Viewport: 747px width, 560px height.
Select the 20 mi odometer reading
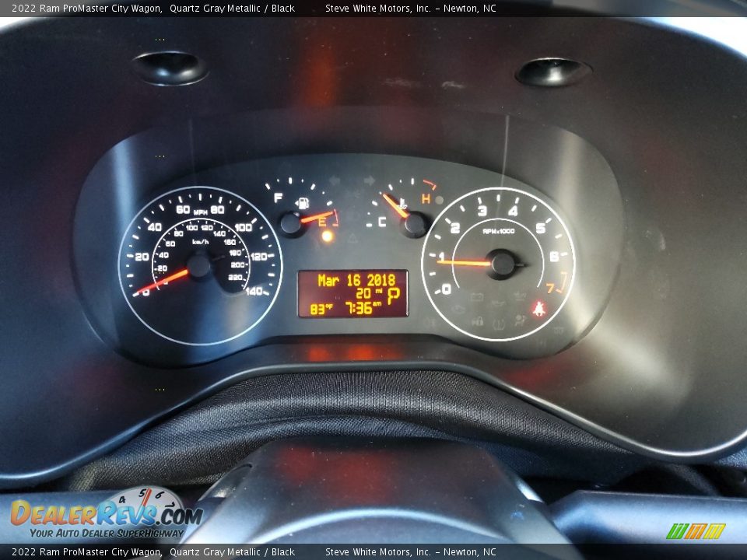(x=369, y=293)
